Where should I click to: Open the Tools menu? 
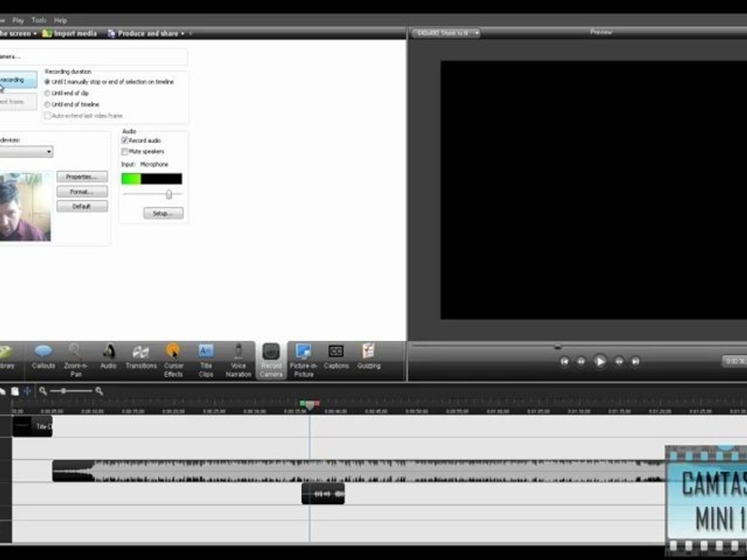coord(39,20)
